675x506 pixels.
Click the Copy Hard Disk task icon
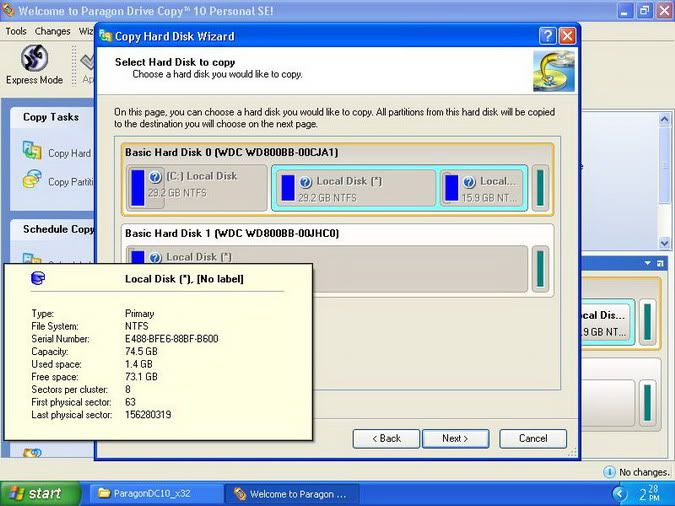pos(32,151)
